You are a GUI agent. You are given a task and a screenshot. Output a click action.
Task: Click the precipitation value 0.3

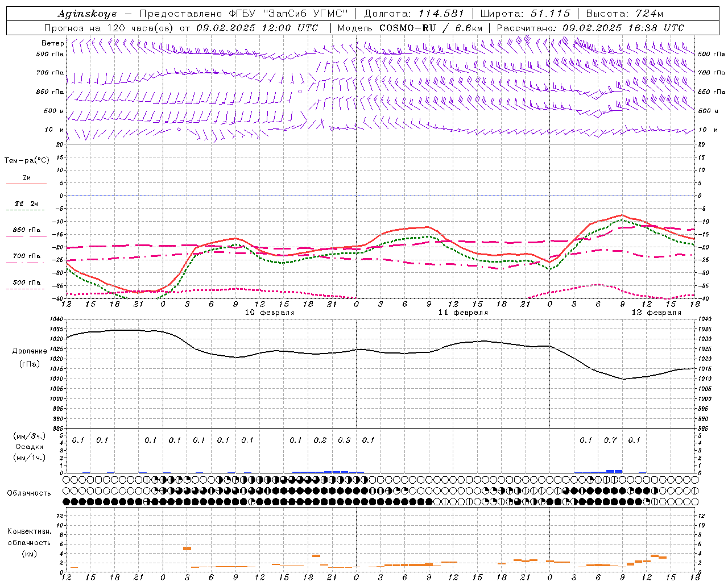(344, 440)
